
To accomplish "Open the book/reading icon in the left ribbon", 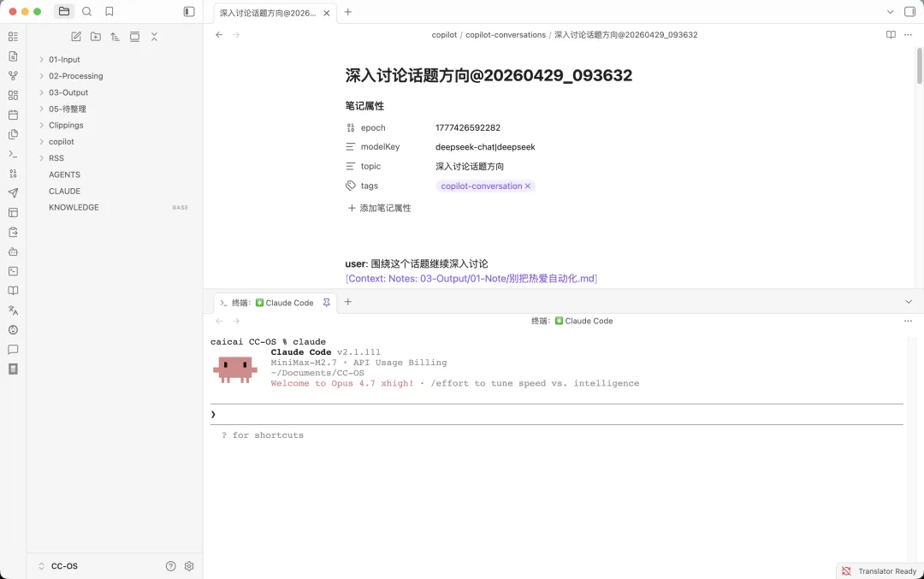I will 12,292.
